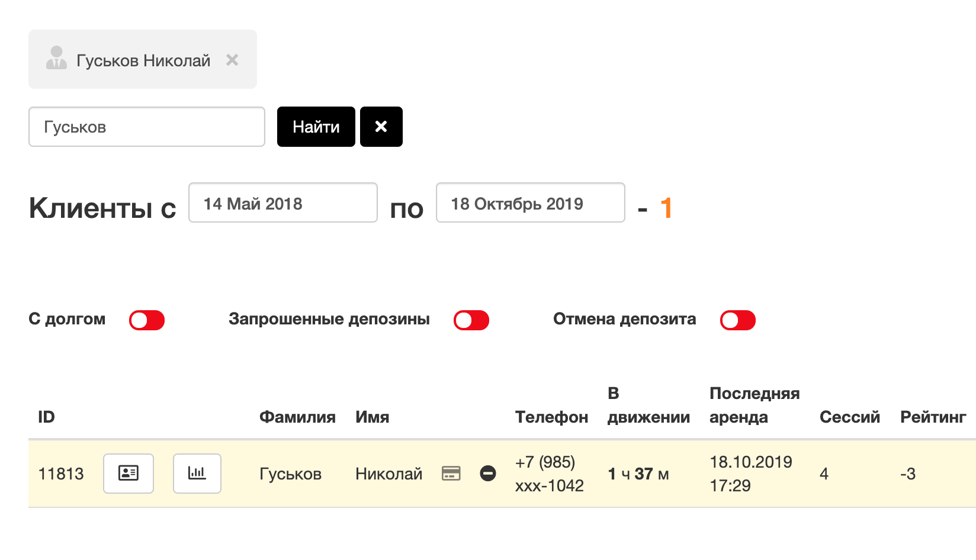Click the Найти search button
The width and height of the screenshot is (976, 560).
pyautogui.click(x=316, y=127)
